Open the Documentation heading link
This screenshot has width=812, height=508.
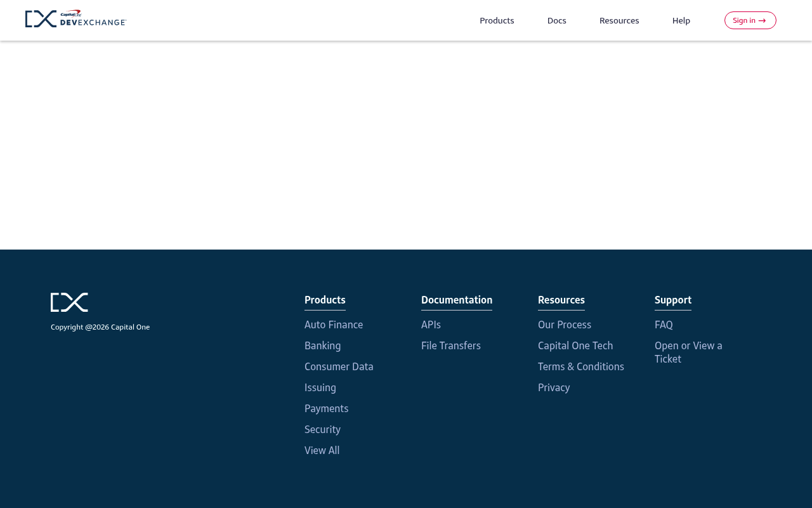click(457, 300)
